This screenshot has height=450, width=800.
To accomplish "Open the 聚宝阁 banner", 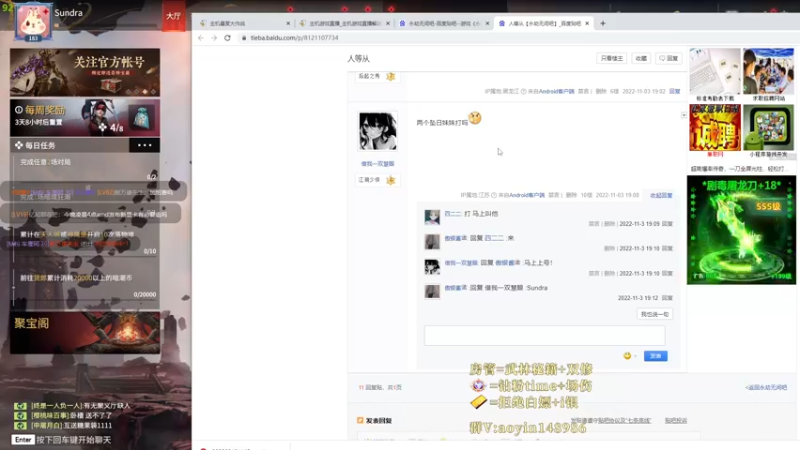I will (85, 333).
